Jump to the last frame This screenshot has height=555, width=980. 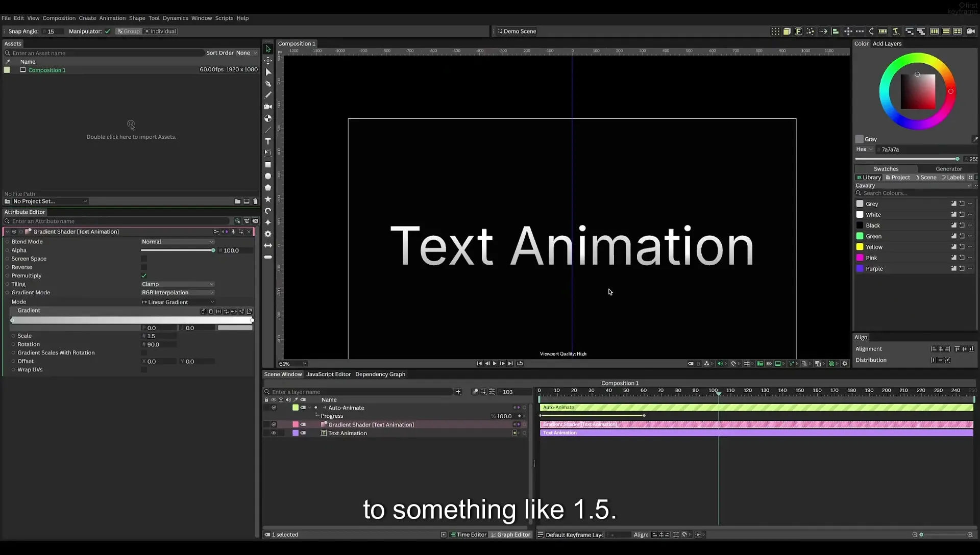(x=510, y=364)
